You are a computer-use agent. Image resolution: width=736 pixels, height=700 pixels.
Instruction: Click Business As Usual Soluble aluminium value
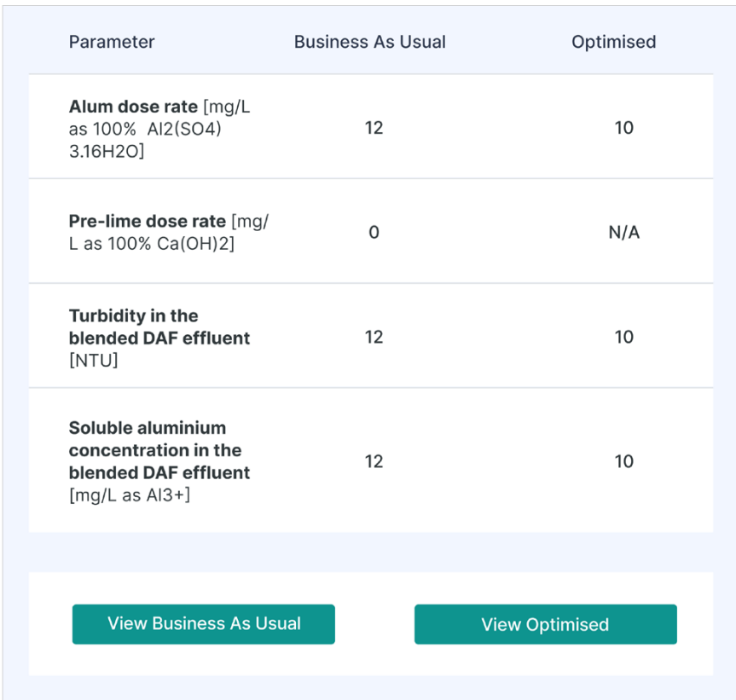pos(374,461)
